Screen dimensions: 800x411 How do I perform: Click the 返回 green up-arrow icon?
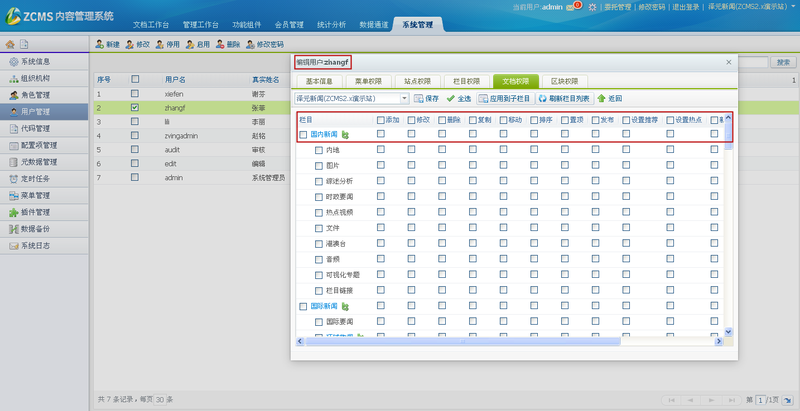(x=601, y=99)
